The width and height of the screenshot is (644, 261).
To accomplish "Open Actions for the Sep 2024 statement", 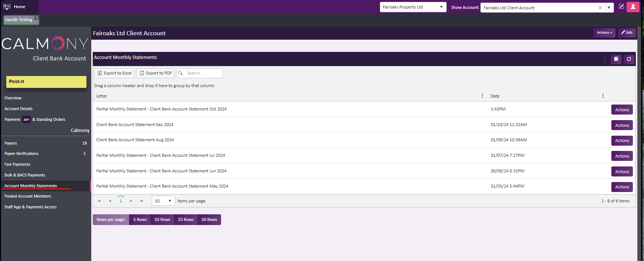I will tap(622, 125).
